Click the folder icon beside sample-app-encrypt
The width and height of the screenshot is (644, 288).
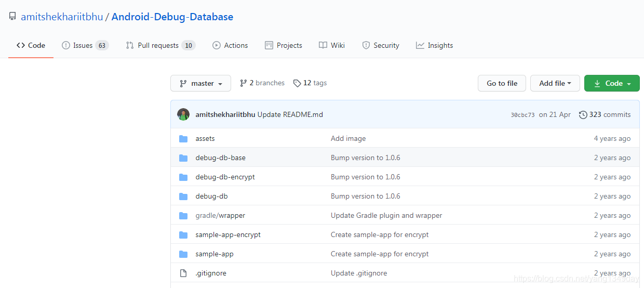point(183,235)
